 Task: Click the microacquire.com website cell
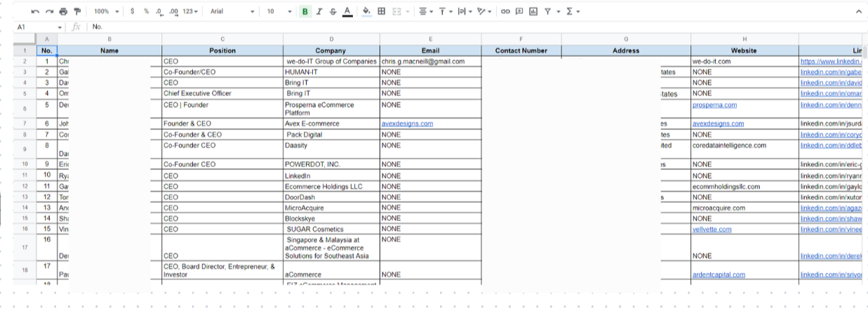(744, 208)
